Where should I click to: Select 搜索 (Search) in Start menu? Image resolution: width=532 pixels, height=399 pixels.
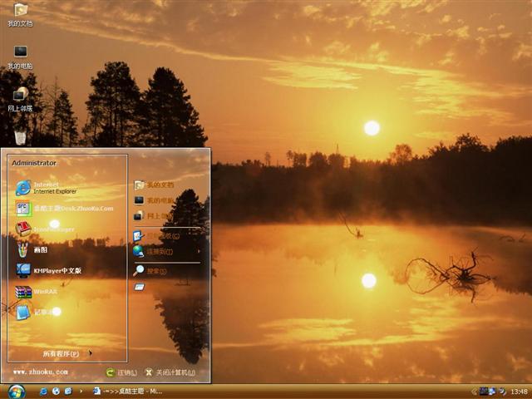(154, 271)
